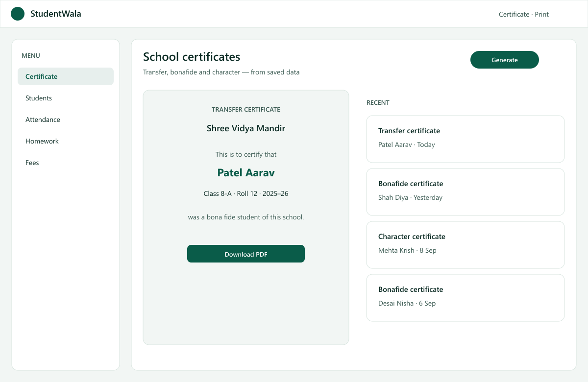Click the MENU sidebar label
The height and width of the screenshot is (382, 588).
point(31,56)
